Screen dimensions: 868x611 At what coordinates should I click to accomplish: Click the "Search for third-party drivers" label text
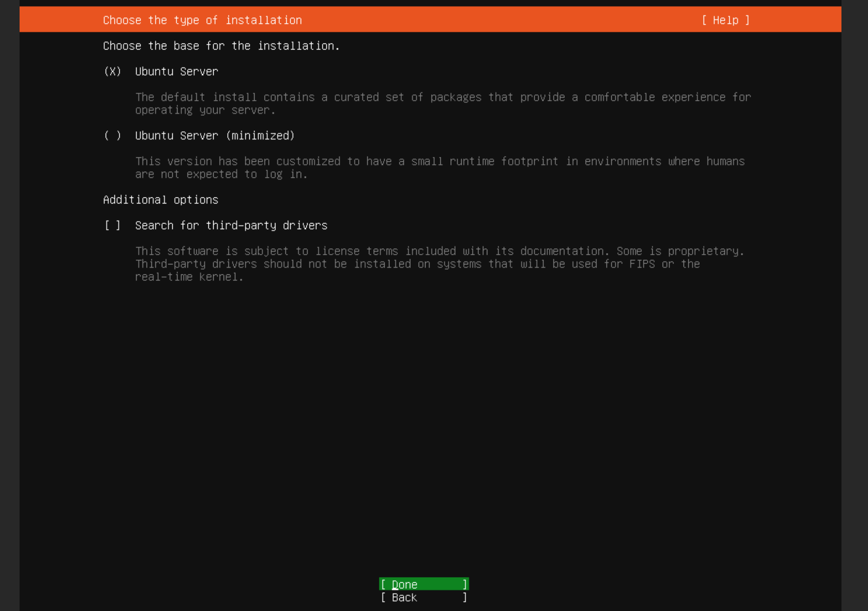pos(231,226)
